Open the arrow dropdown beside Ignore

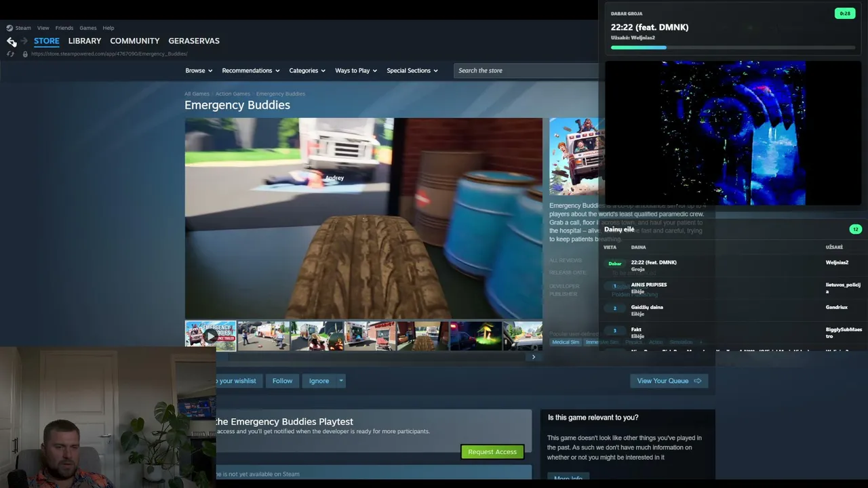341,381
